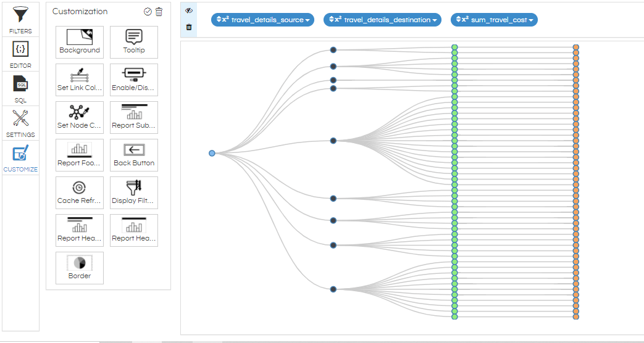
Task: Click the delete icon beside the field pills
Action: [x=189, y=27]
